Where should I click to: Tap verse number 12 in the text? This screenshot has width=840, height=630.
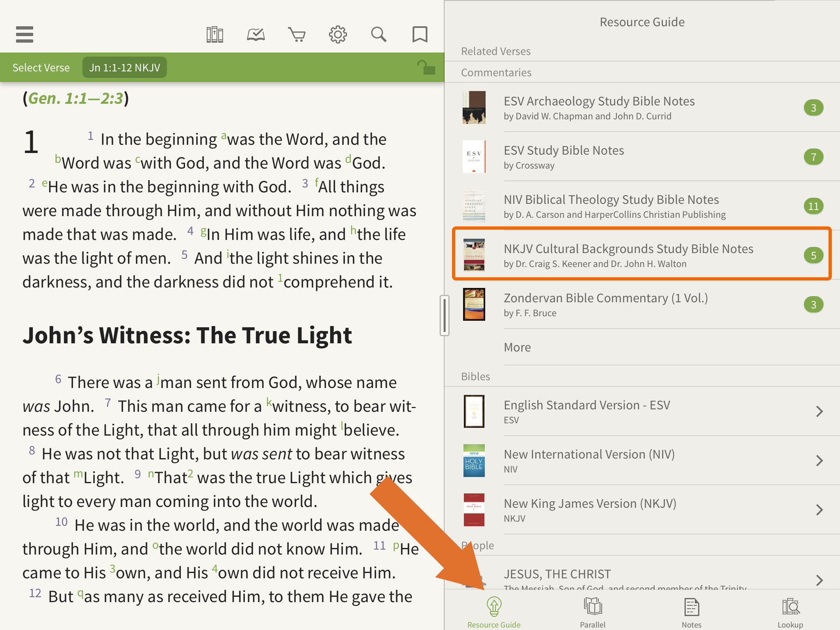pyautogui.click(x=35, y=593)
